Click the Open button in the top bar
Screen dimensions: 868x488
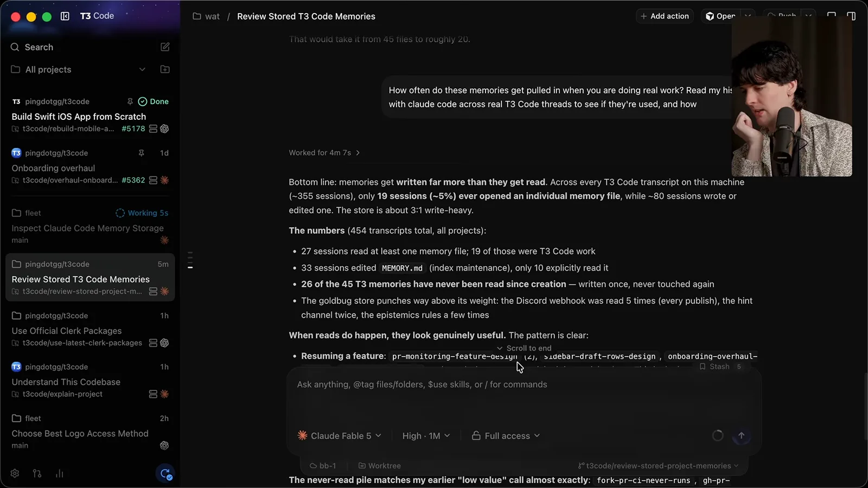pos(720,16)
